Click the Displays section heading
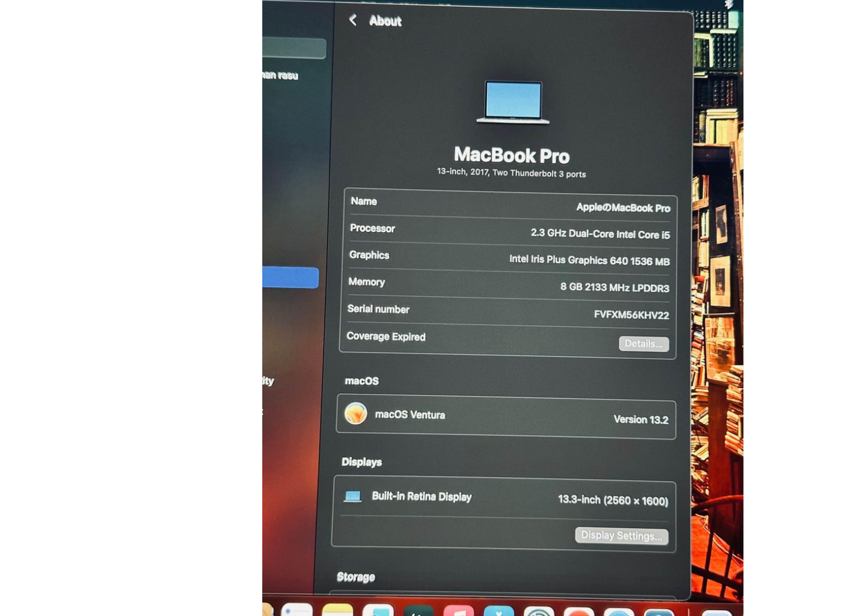849x616 pixels. click(362, 462)
